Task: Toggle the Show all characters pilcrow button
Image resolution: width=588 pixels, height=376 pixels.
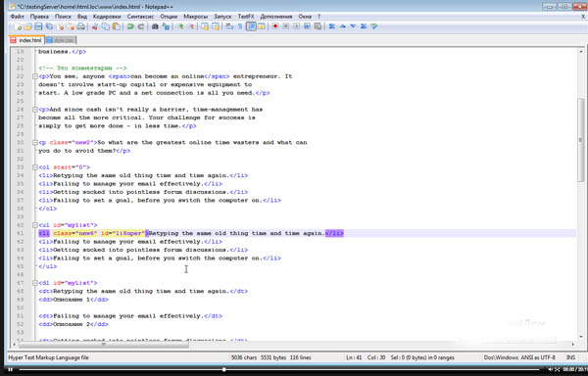Action: [x=240, y=26]
